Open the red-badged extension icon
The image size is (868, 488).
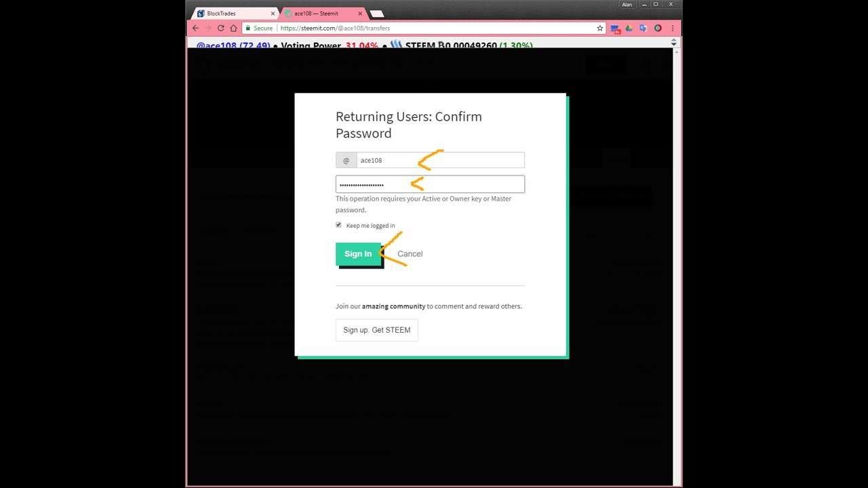click(615, 28)
